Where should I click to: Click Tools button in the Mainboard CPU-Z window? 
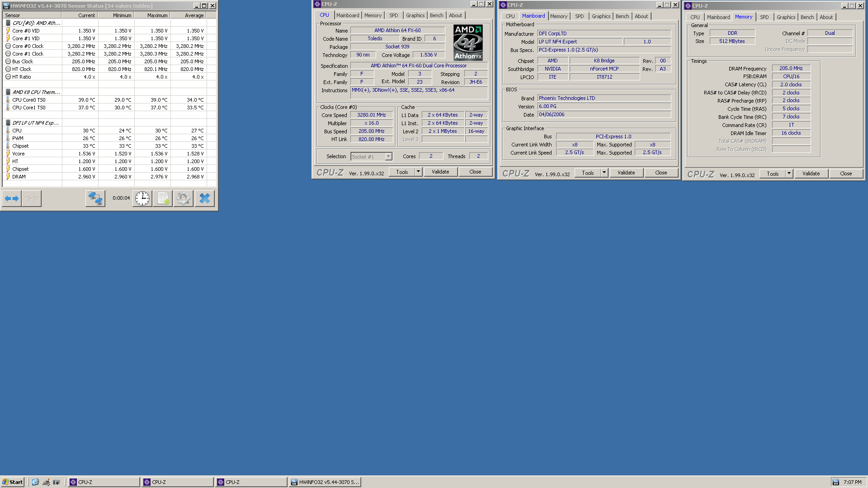(588, 173)
